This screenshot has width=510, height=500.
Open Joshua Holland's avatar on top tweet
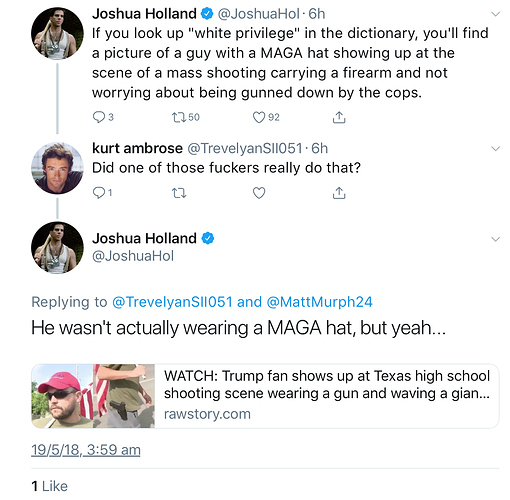57,33
